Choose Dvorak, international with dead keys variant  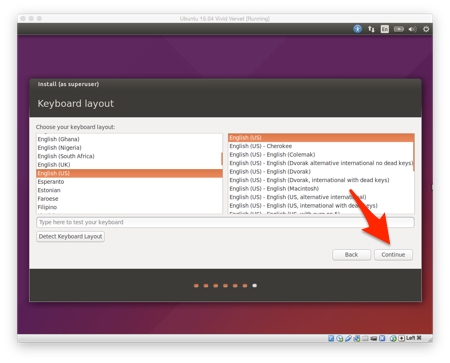(x=321, y=180)
